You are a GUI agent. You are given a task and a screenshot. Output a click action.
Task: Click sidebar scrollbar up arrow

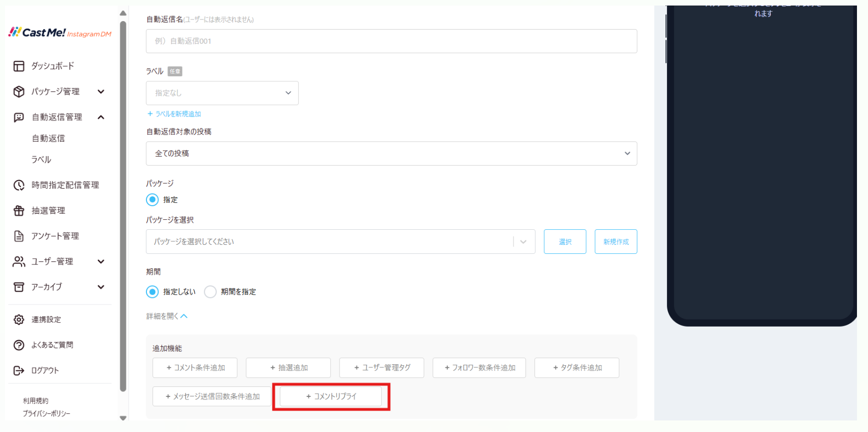pos(123,14)
